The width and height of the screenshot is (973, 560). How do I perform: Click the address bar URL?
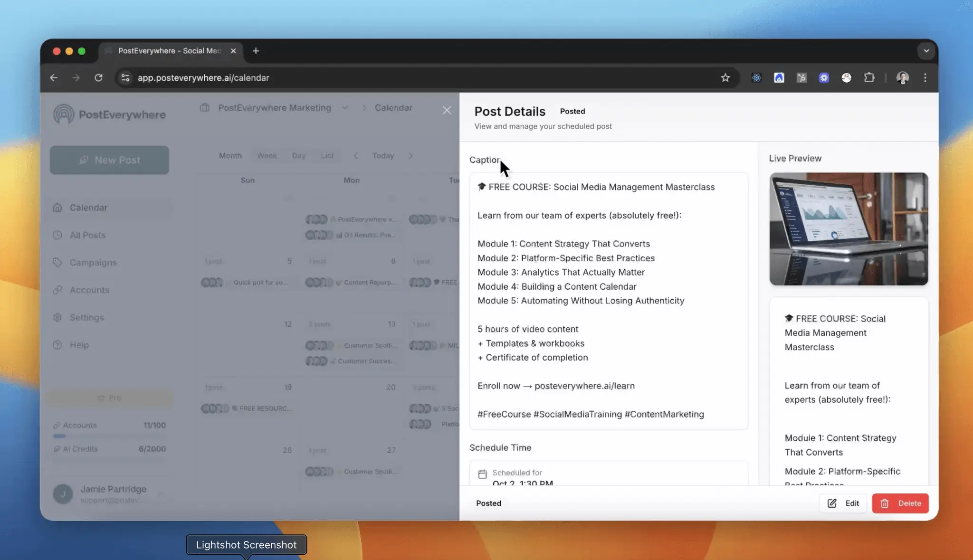pos(203,77)
